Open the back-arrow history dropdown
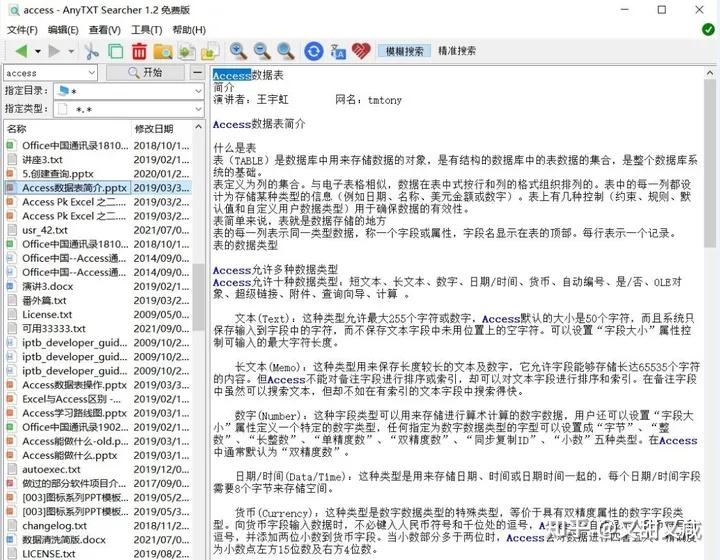720x560 pixels. [38, 51]
